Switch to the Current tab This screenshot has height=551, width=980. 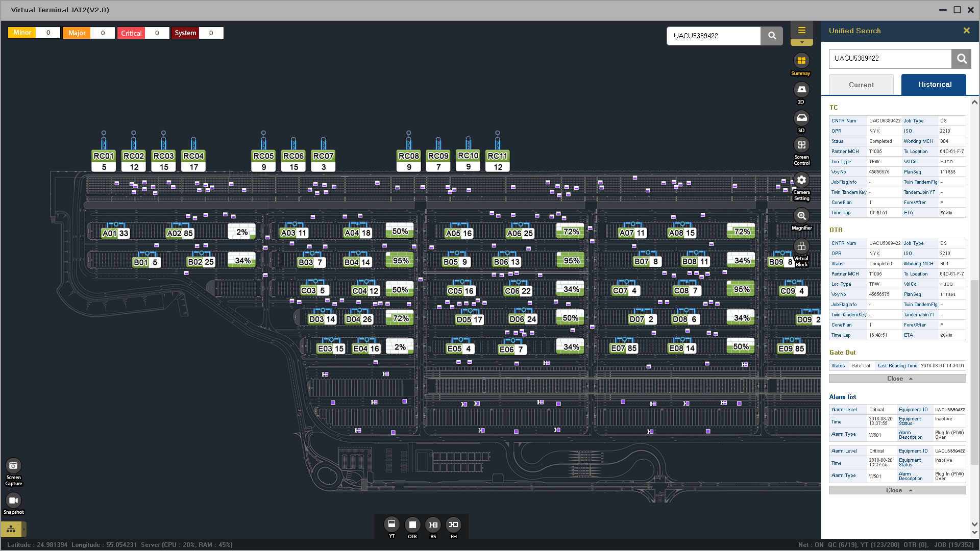pyautogui.click(x=861, y=85)
